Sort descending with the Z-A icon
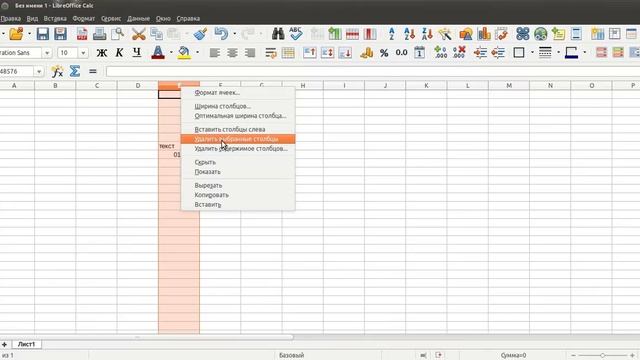 tap(427, 34)
